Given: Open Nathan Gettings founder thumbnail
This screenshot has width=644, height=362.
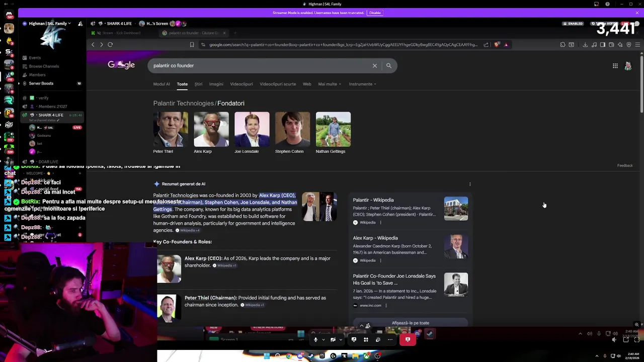Looking at the screenshot, I should 333,130.
